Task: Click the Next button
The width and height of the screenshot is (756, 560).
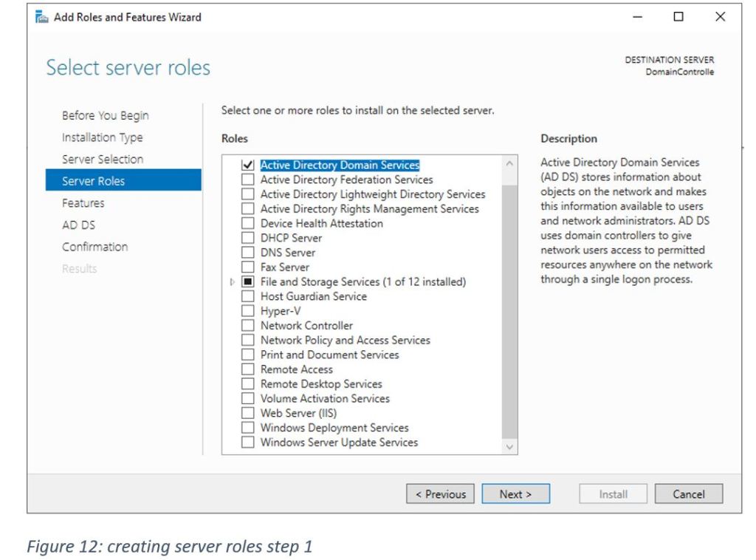Action: pos(515,494)
